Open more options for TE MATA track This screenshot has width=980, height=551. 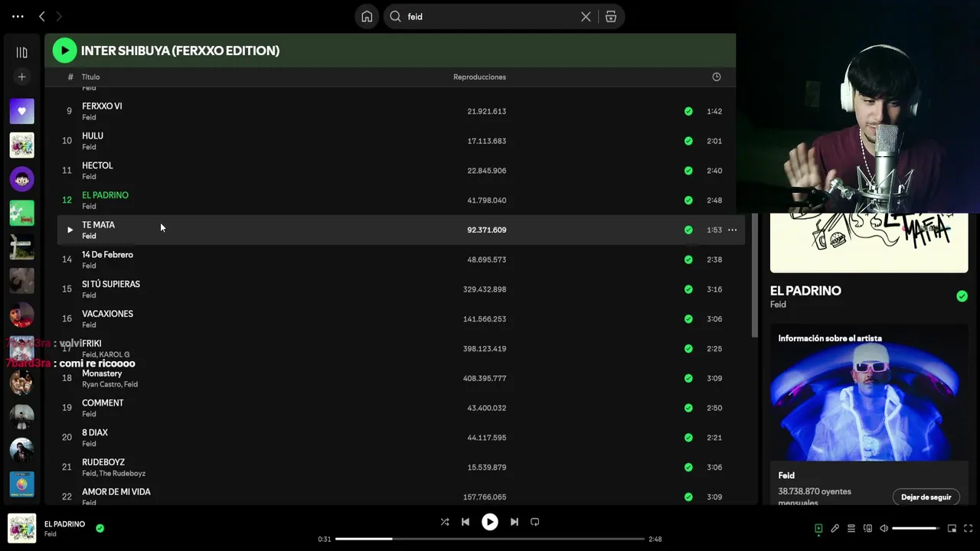coord(732,230)
